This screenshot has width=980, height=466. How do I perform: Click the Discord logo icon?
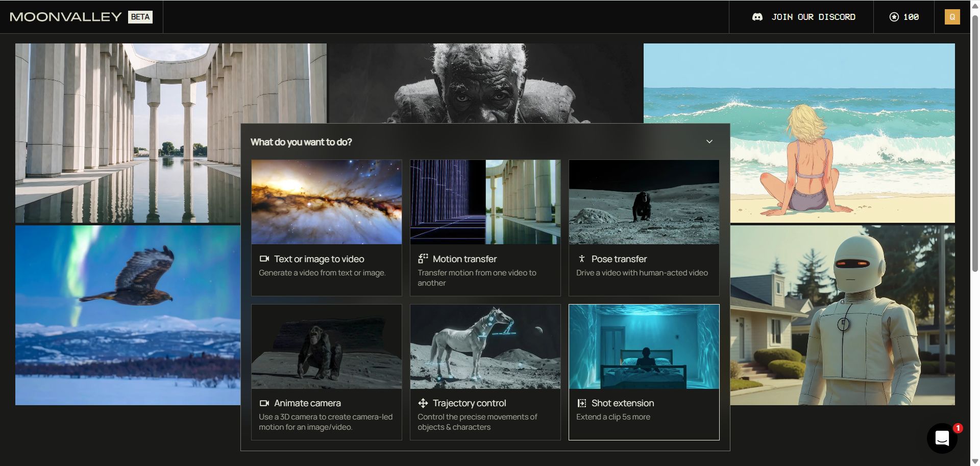[757, 17]
